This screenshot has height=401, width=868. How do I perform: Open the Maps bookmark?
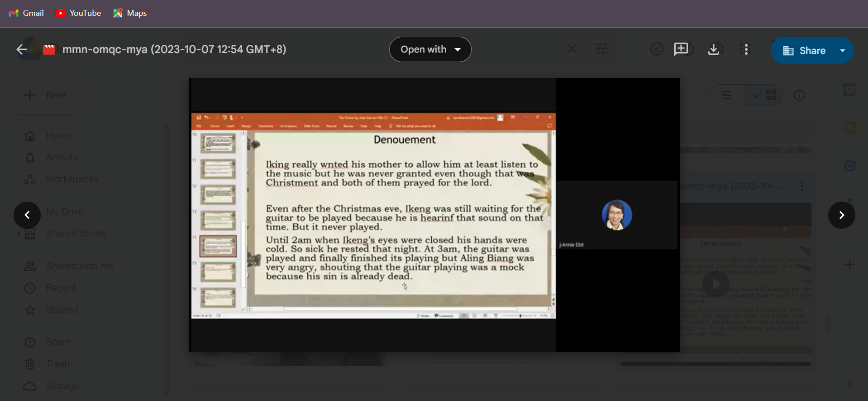pos(130,13)
